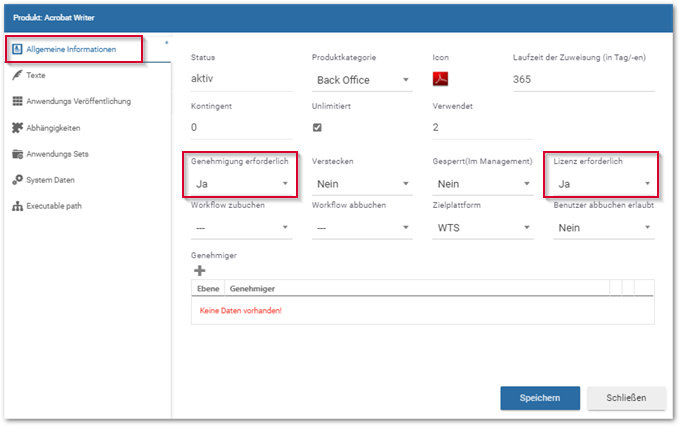The height and width of the screenshot is (426, 680).
Task: Open the Zielplattform WTS dropdown
Action: click(483, 228)
